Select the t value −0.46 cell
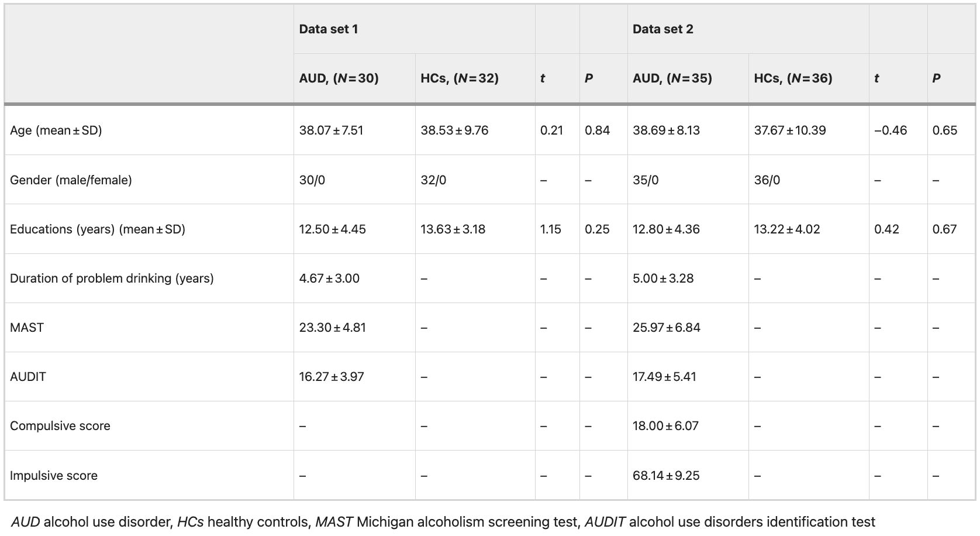This screenshot has width=980, height=536. tap(891, 130)
